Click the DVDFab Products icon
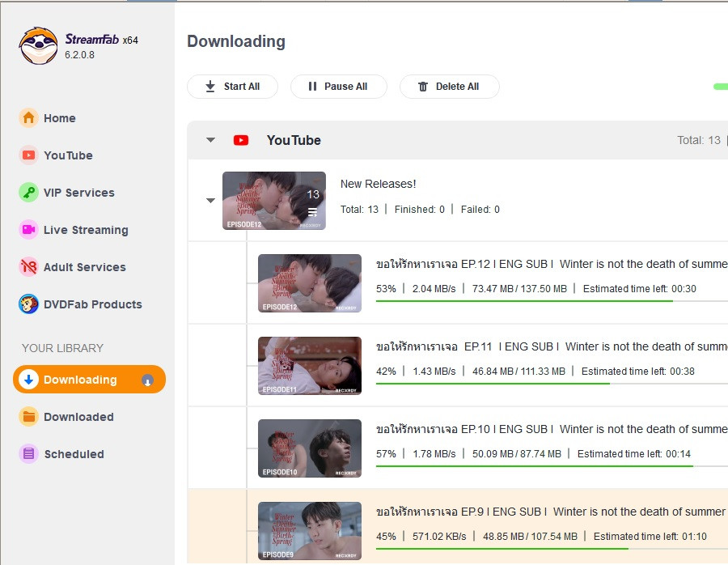 tap(29, 304)
